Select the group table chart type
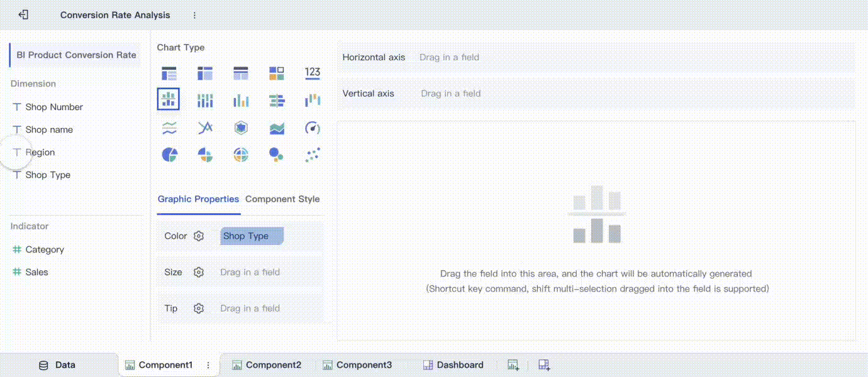This screenshot has height=377, width=868. click(169, 74)
